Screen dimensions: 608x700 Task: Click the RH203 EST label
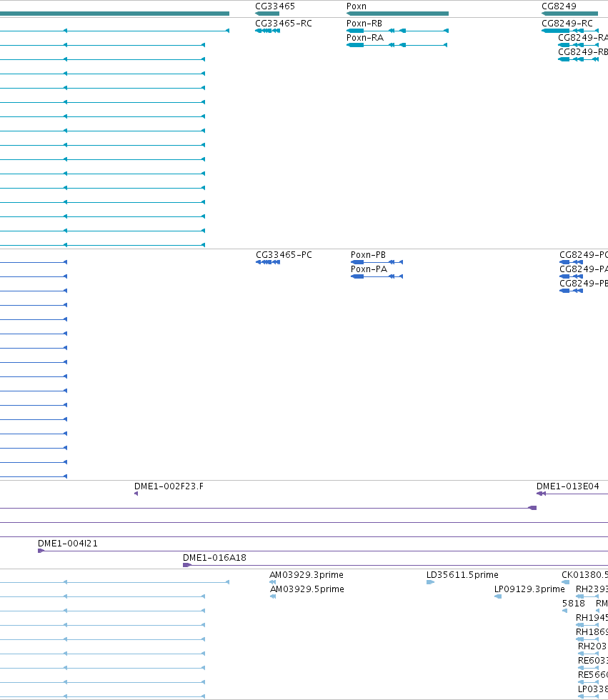592,646
